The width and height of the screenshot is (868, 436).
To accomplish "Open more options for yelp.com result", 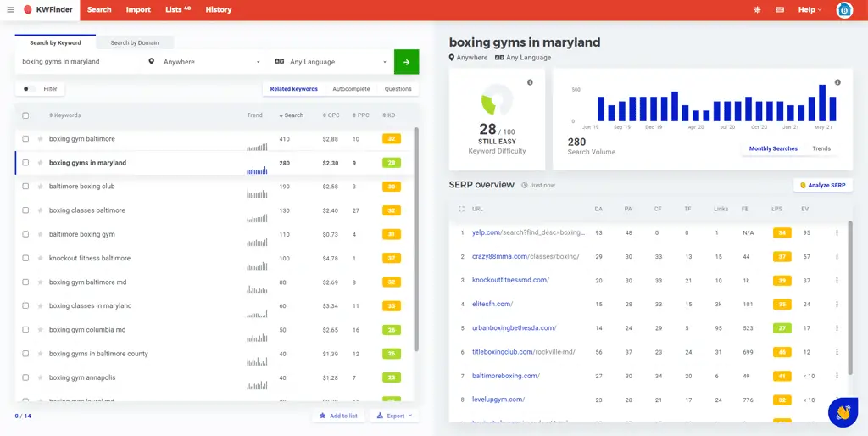I will (837, 232).
